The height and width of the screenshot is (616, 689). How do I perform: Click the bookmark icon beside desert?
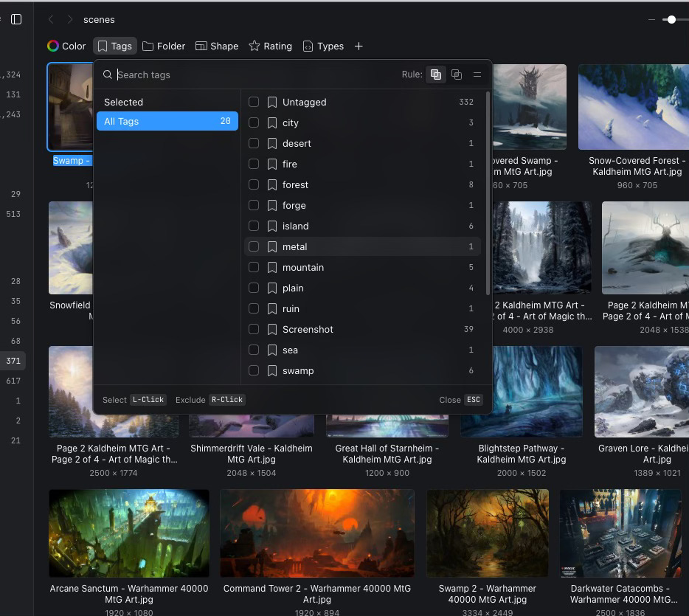coord(272,144)
